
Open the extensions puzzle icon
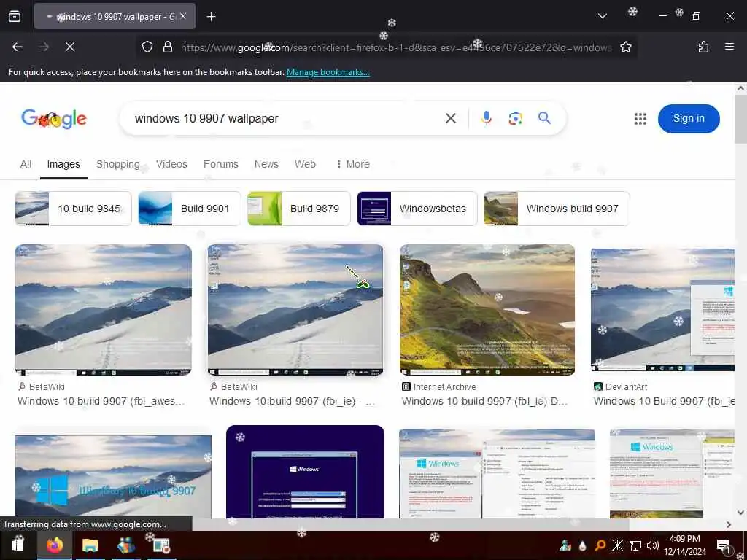point(703,47)
